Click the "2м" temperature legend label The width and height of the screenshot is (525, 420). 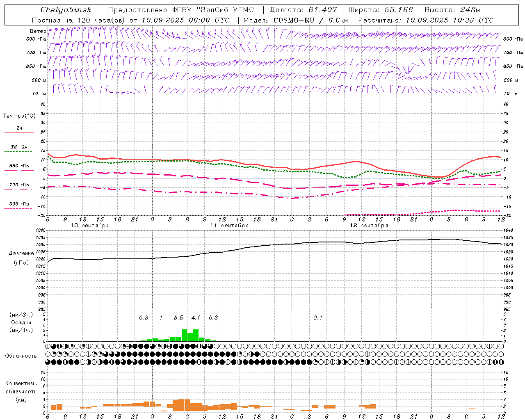coord(19,128)
